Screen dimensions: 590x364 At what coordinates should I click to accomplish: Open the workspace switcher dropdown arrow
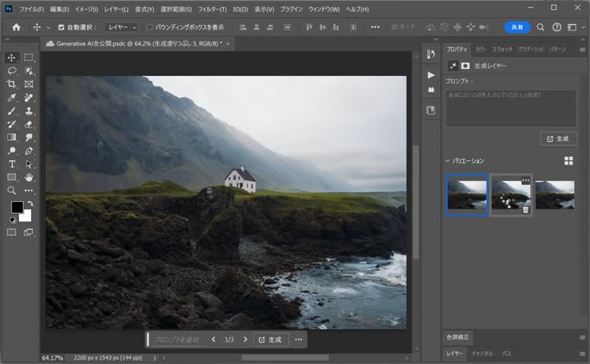(x=583, y=27)
